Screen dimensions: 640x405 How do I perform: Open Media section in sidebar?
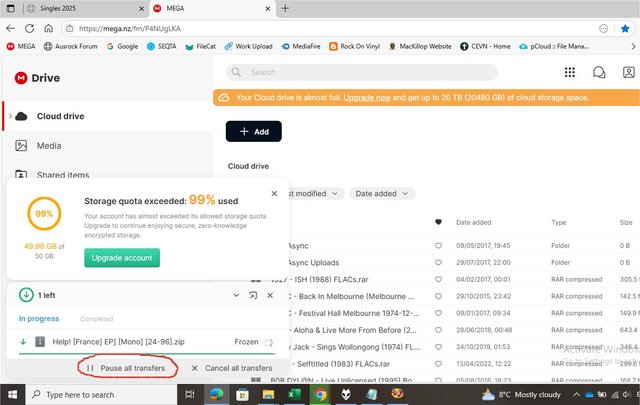[x=49, y=146]
